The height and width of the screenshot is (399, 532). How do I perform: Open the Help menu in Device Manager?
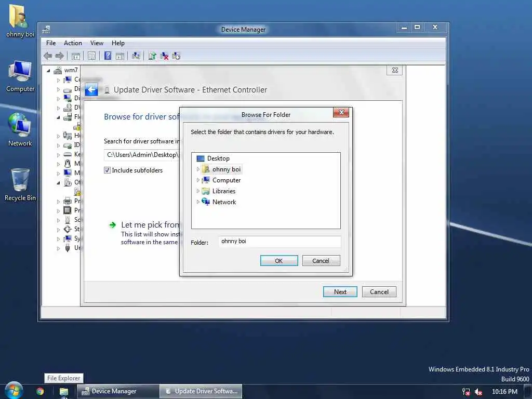[x=118, y=43]
